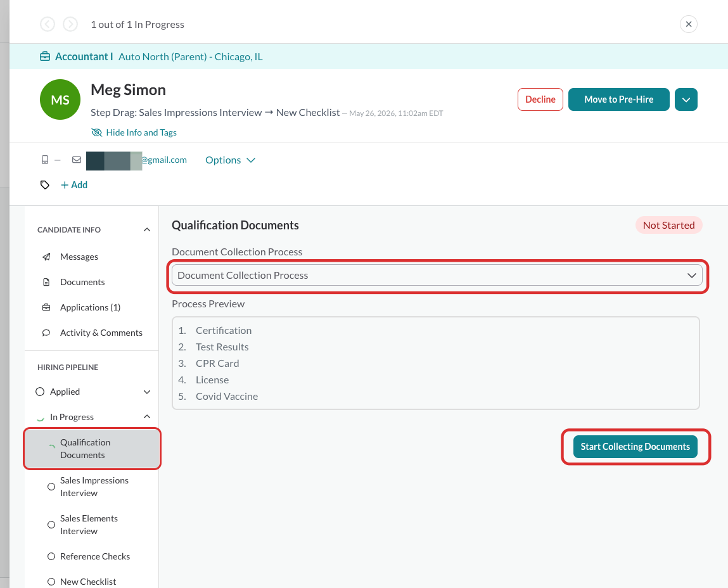The width and height of the screenshot is (728, 588).
Task: Select Qualification Documents step
Action: [93, 449]
